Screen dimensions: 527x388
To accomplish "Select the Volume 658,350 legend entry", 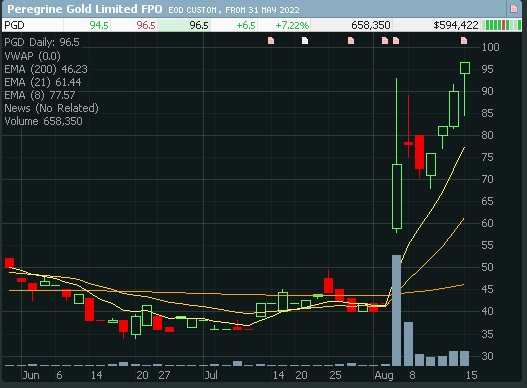I will 43,121.
